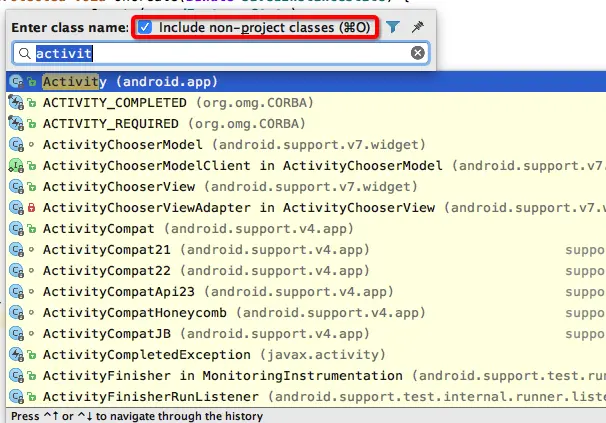Click public lock icon on ActivityCompat row
The width and height of the screenshot is (606, 423).
pos(32,229)
